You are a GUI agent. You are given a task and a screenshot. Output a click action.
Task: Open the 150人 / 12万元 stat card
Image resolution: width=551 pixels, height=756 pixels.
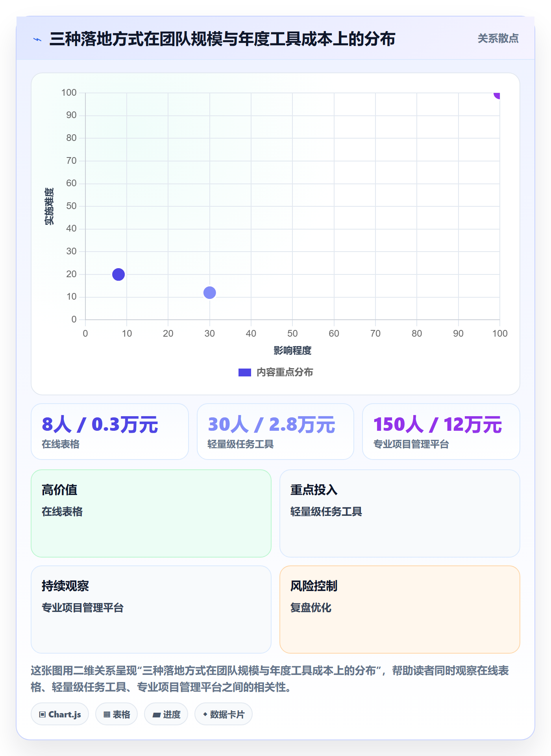click(x=441, y=432)
